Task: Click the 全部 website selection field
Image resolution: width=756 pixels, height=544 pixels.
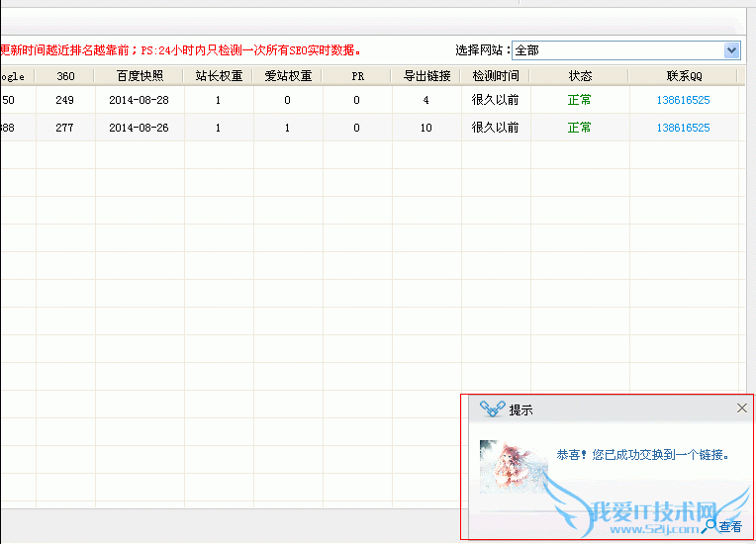Action: point(625,50)
